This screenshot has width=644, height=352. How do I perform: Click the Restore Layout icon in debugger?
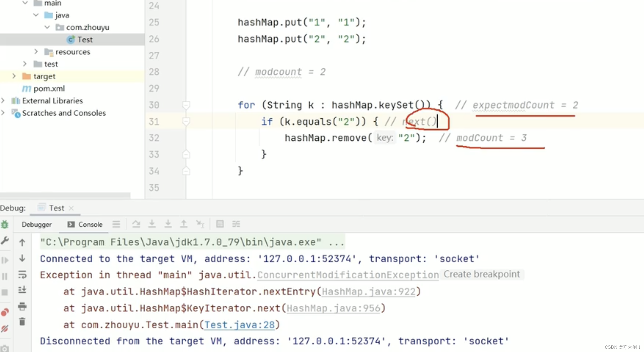click(x=236, y=224)
